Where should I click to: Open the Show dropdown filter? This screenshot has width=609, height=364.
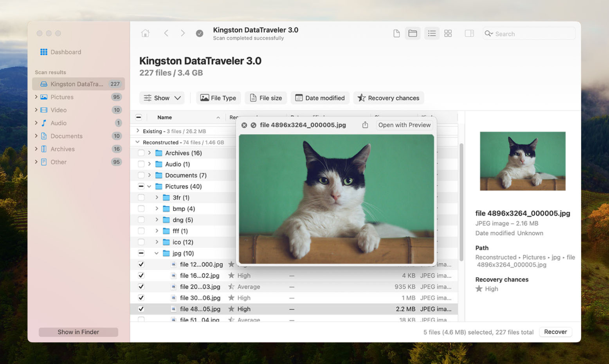[162, 98]
